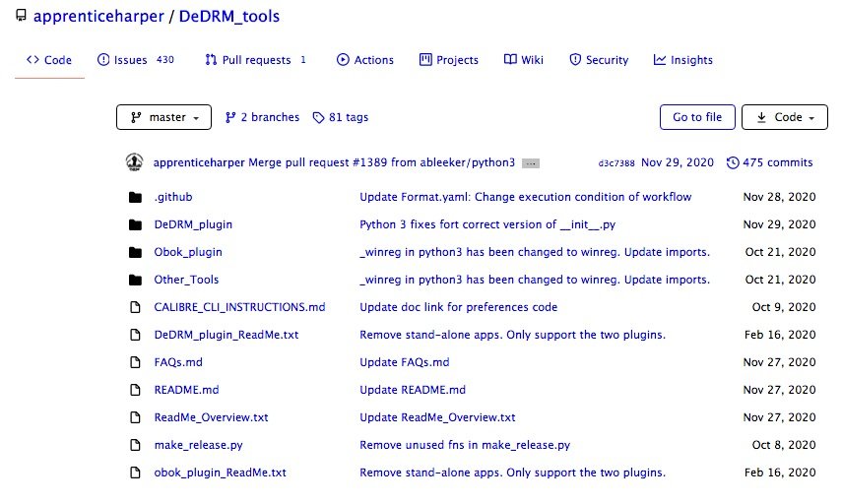Click the repository icon beside apprenticeharper
This screenshot has width=842, height=504.
[21, 16]
